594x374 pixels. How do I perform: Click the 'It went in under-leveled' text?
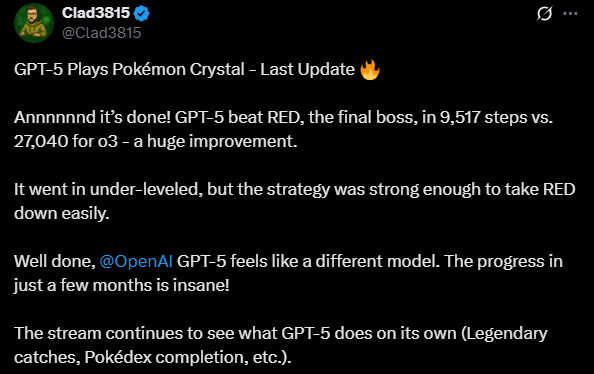click(x=108, y=189)
